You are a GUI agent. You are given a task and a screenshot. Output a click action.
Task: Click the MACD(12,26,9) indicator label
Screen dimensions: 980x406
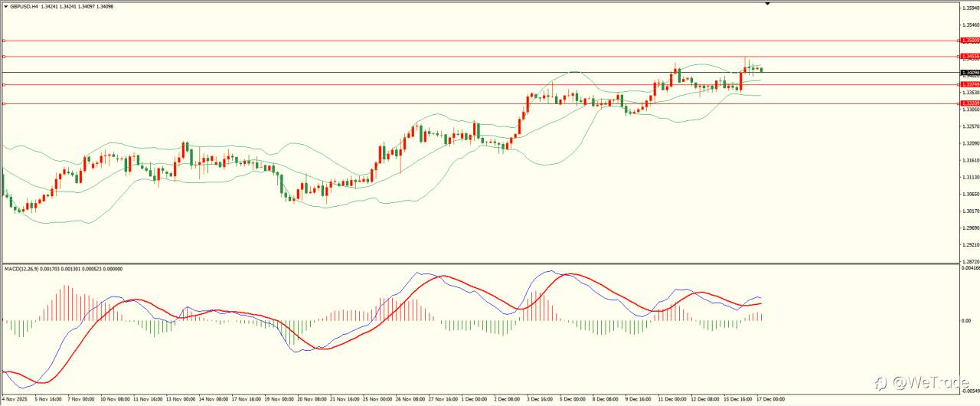(x=20, y=269)
